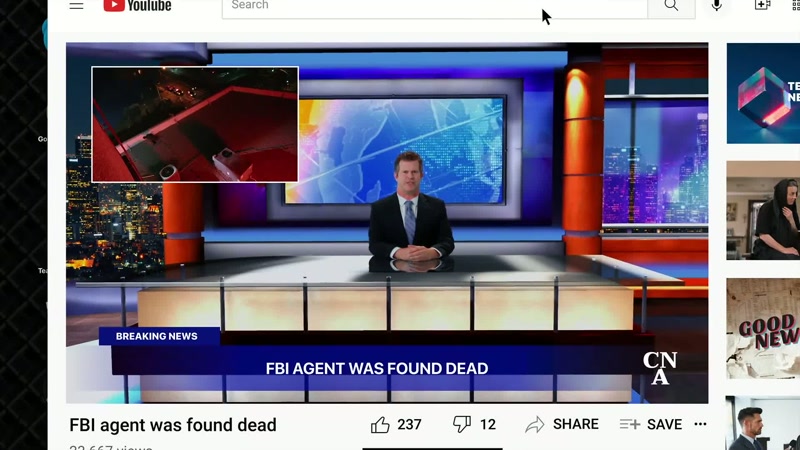Save the video to a playlist
Image resolution: width=800 pixels, height=450 pixels.
tap(651, 424)
